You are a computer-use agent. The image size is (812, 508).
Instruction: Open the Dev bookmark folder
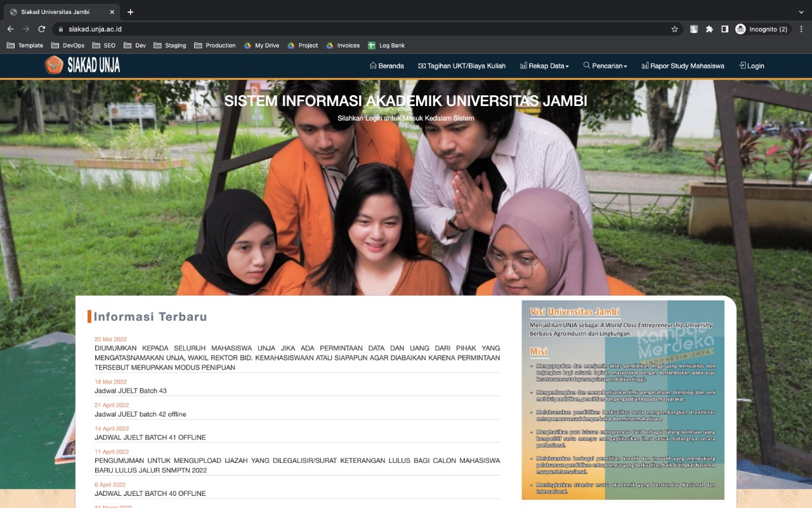(x=134, y=46)
